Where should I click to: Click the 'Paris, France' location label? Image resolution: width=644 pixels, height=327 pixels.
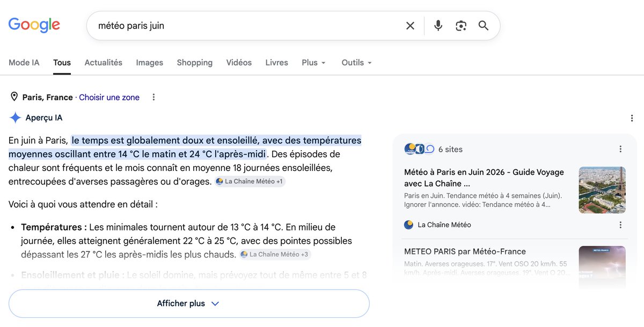[47, 98]
